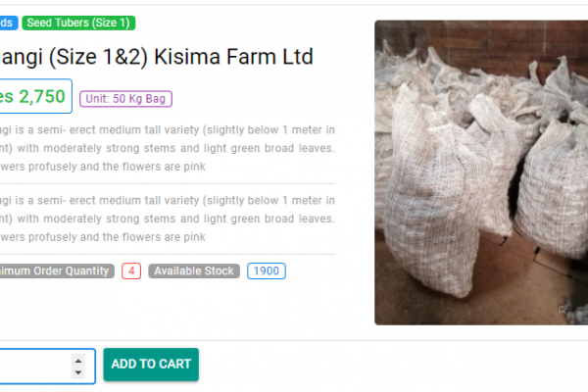The height and width of the screenshot is (392, 588).
Task: Click the divider above the Available Stock row
Action: point(168,255)
